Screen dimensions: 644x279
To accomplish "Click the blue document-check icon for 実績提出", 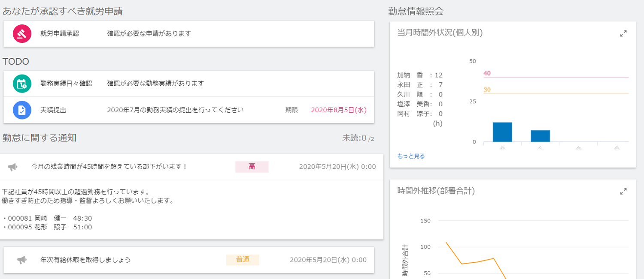I will tap(22, 110).
